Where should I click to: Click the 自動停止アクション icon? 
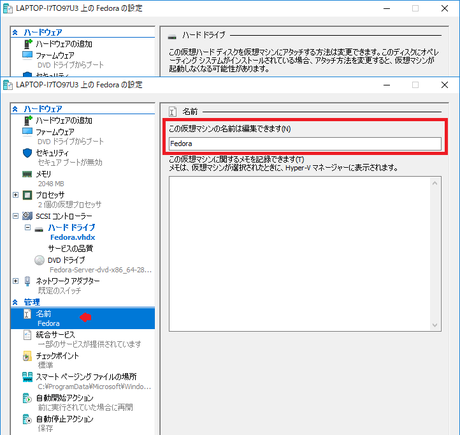coord(27,419)
